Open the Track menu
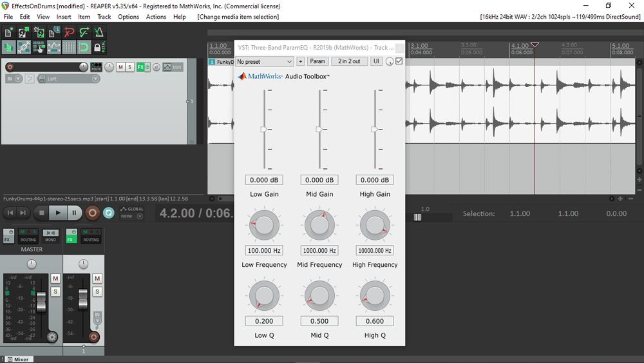Viewport: 644px width, 363px height. pyautogui.click(x=104, y=17)
